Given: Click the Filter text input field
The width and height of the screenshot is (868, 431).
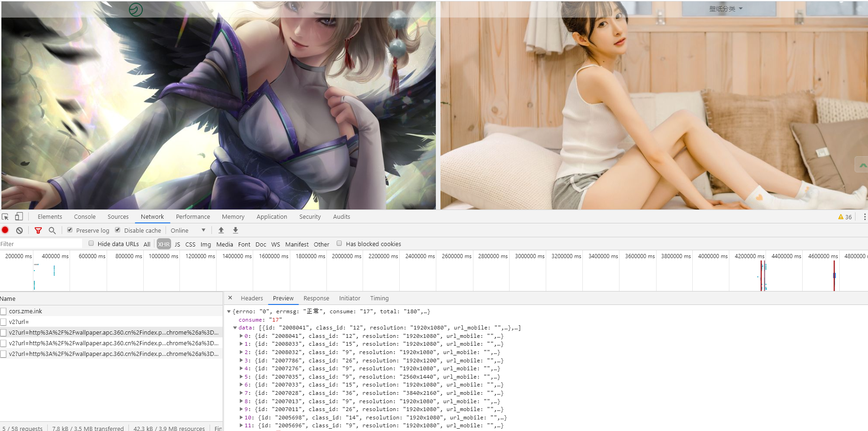Looking at the screenshot, I should coord(41,244).
